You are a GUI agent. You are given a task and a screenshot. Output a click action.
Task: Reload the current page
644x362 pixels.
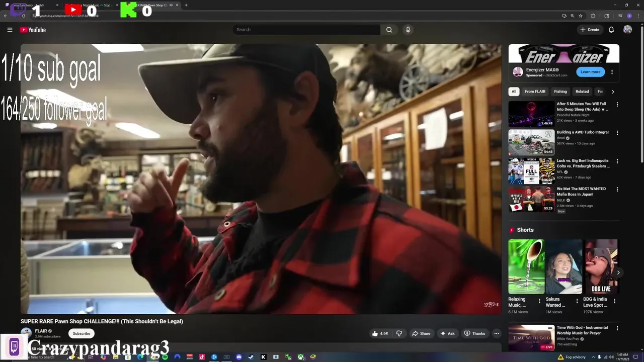point(23,16)
